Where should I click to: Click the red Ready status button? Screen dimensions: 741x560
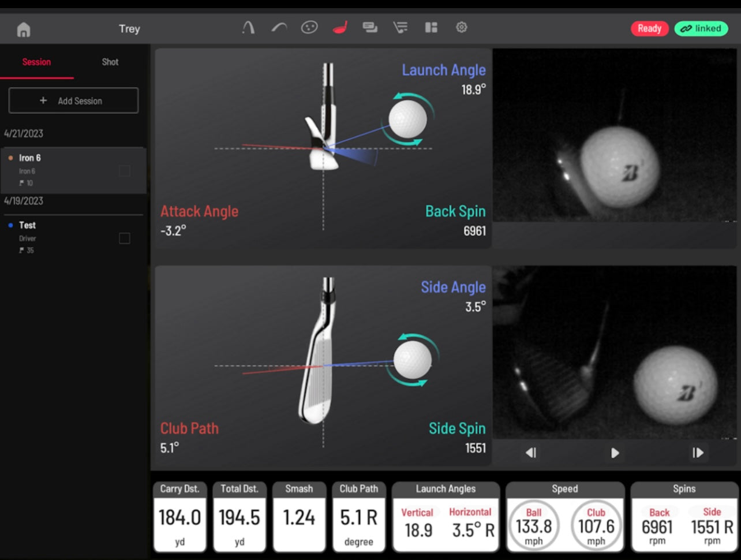tap(649, 28)
